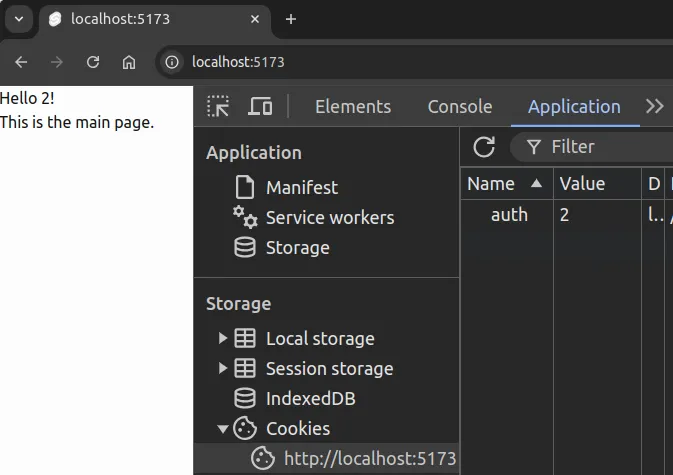Open the Manifest section

[301, 187]
